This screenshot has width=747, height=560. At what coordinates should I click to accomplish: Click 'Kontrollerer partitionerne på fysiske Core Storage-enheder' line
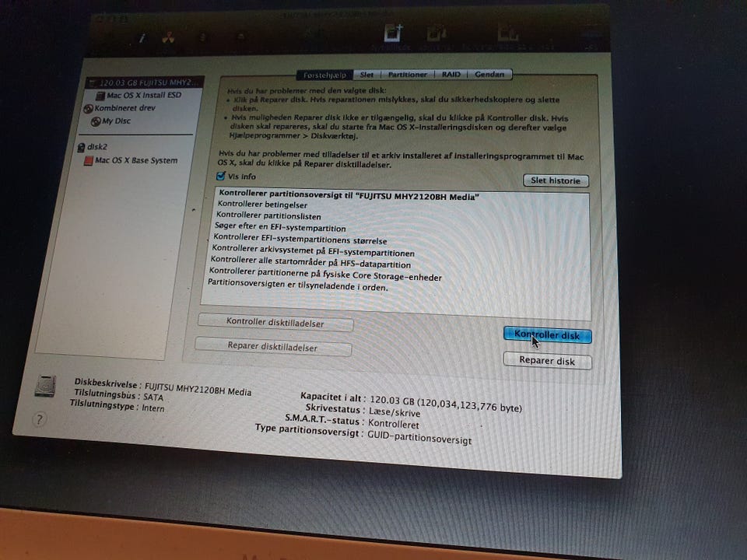pos(325,275)
